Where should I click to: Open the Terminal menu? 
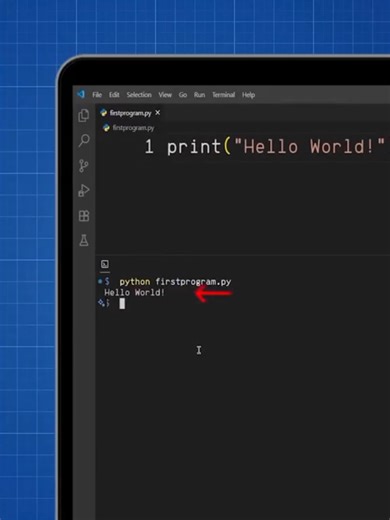[224, 95]
